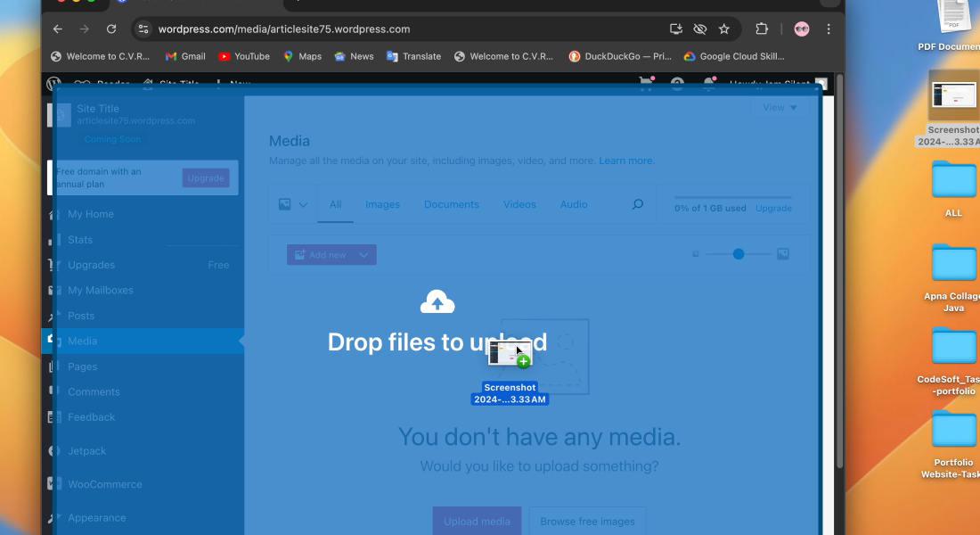Open the WordPress help question icon
Viewport: 980px width, 535px height.
(677, 83)
